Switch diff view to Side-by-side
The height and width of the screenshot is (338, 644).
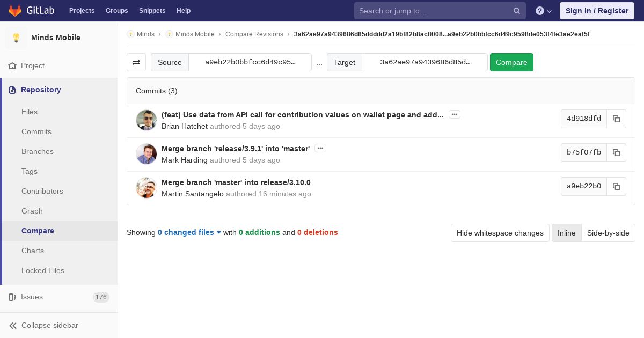point(608,233)
